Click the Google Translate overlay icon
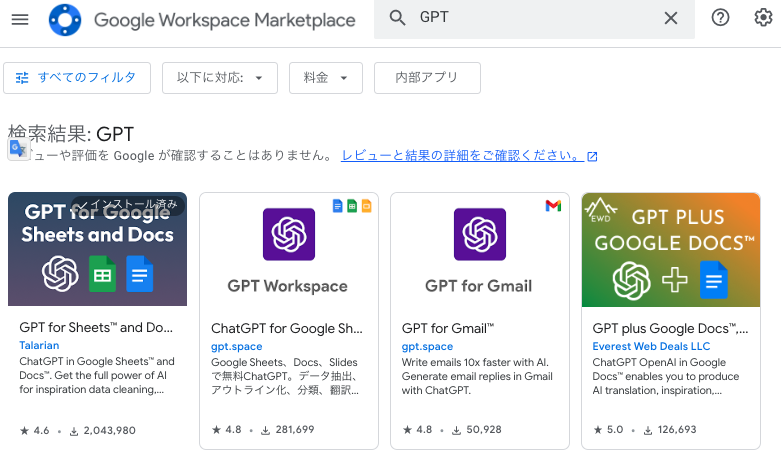The height and width of the screenshot is (455, 781). [18, 149]
